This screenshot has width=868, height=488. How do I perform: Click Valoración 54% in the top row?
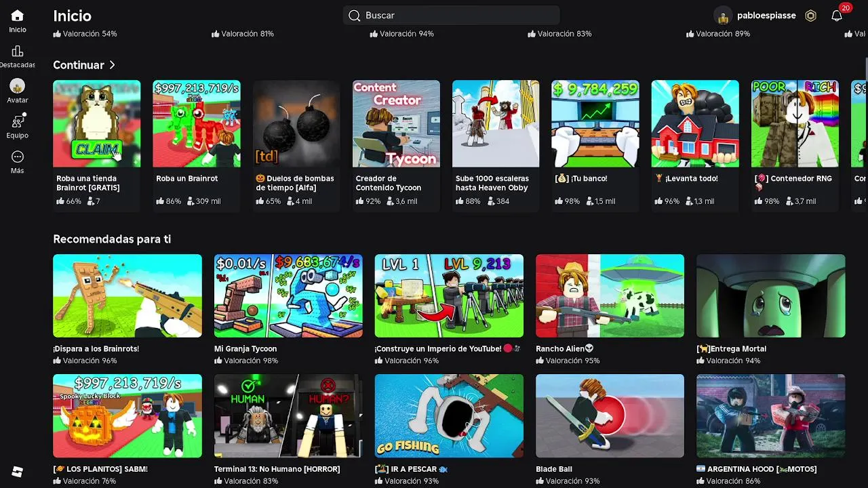[85, 34]
